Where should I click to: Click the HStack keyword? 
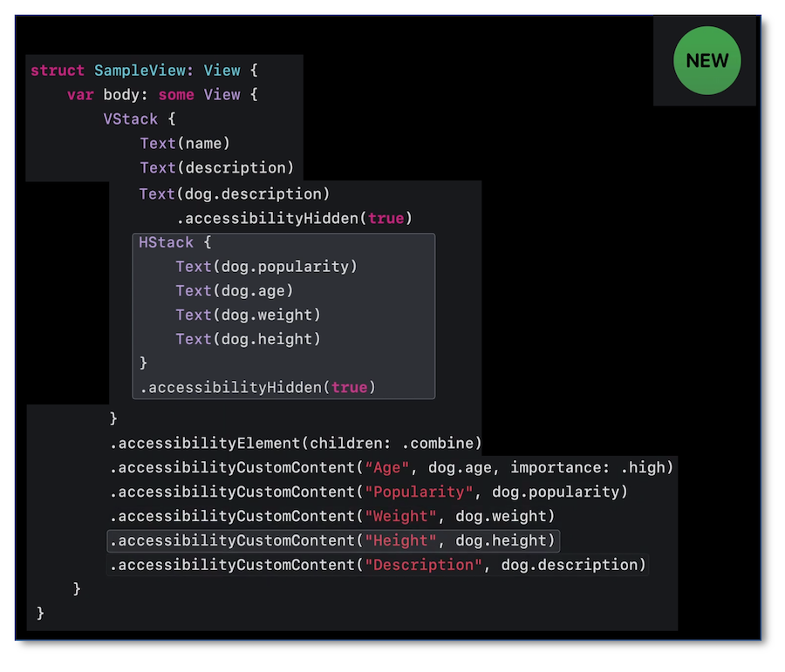166,242
